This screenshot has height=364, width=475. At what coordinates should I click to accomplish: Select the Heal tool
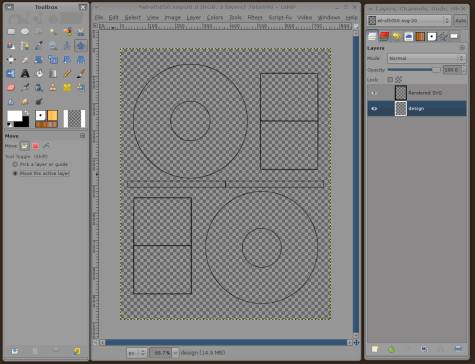coord(67,88)
